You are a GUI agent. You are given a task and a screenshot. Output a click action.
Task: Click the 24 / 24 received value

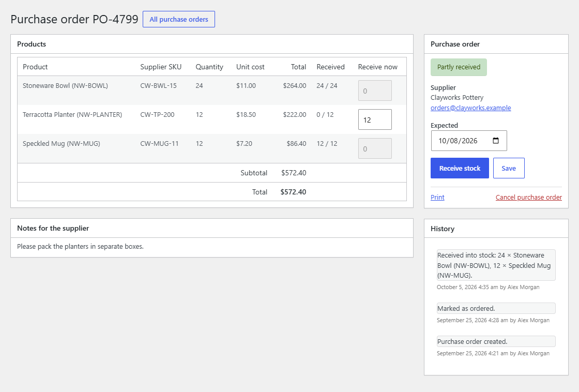(327, 86)
